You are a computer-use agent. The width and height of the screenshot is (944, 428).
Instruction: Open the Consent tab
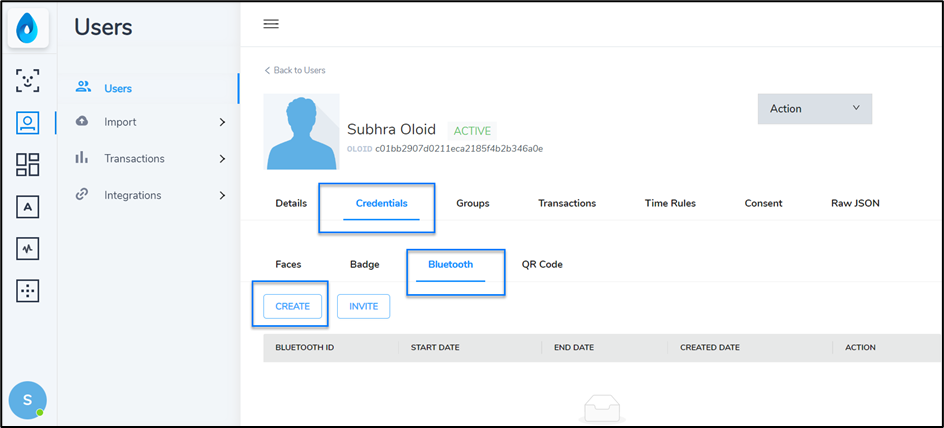[763, 203]
